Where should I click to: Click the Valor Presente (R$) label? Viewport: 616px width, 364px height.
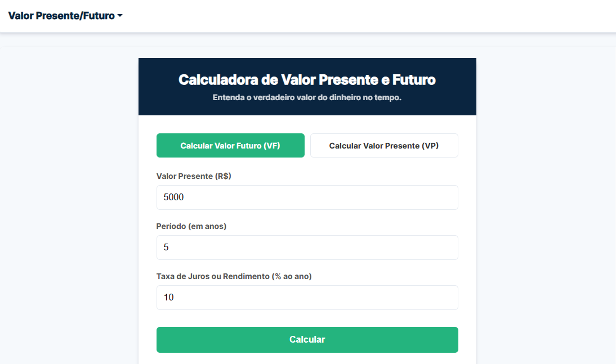pos(194,176)
